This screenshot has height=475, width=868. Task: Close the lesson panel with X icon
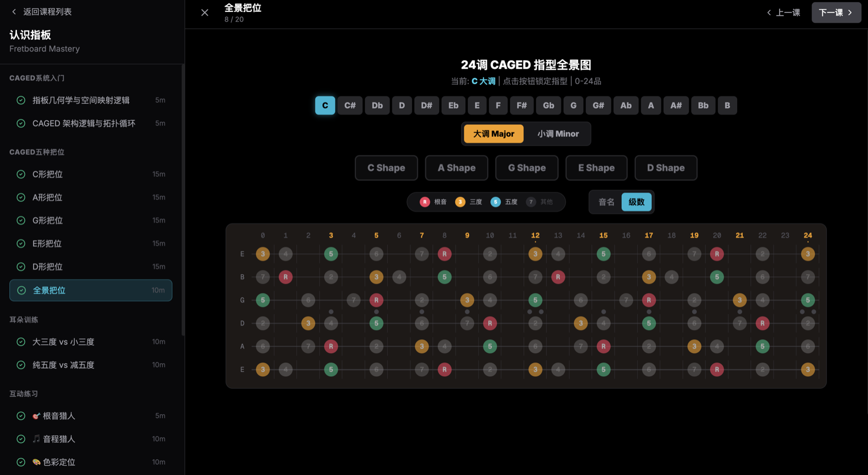coord(205,12)
